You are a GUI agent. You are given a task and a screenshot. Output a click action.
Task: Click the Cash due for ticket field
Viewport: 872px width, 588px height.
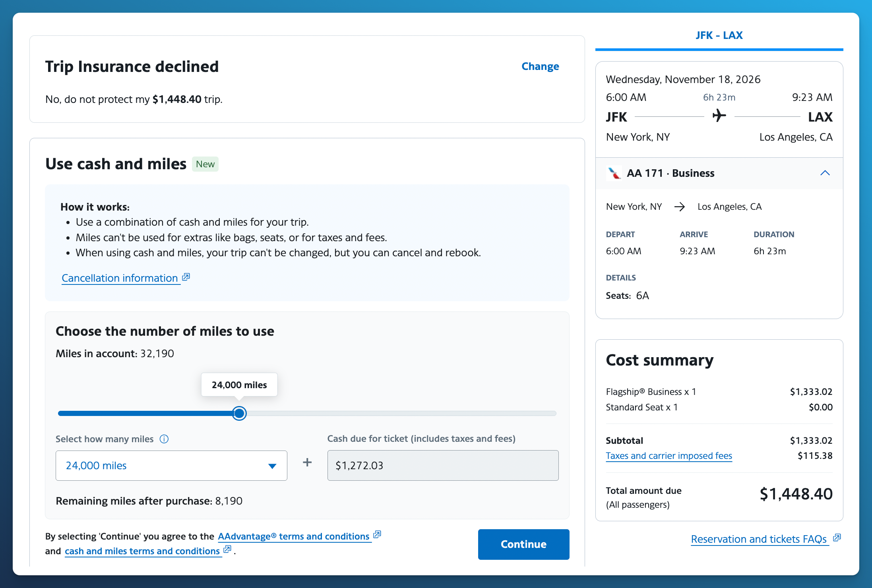pos(443,466)
